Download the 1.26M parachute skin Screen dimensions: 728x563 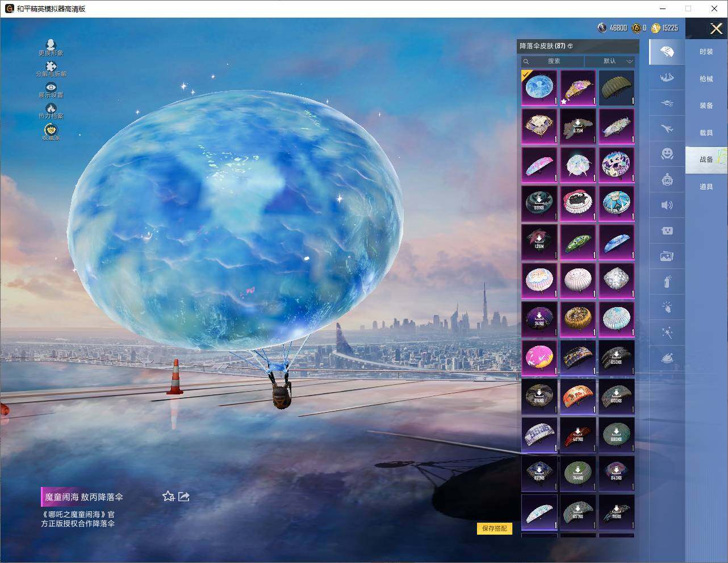pos(539,242)
